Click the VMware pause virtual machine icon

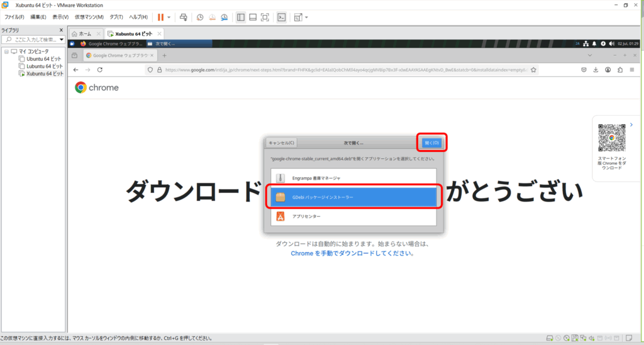[160, 17]
